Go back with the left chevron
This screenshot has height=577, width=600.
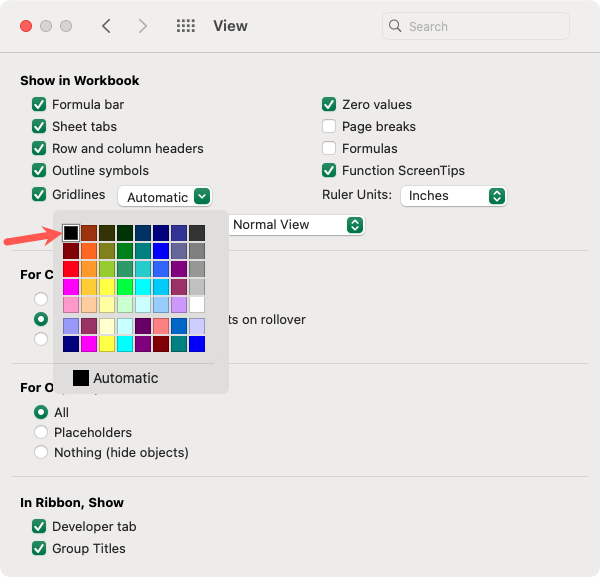point(106,26)
